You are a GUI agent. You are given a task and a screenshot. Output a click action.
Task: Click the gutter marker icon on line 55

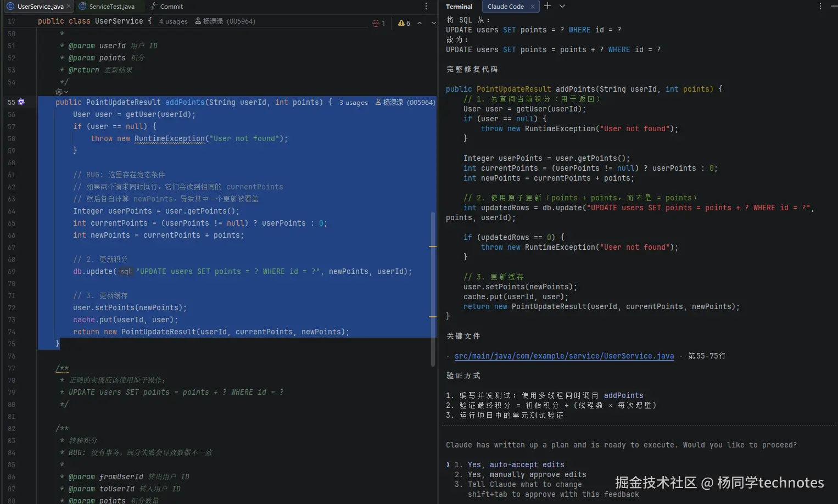point(21,102)
